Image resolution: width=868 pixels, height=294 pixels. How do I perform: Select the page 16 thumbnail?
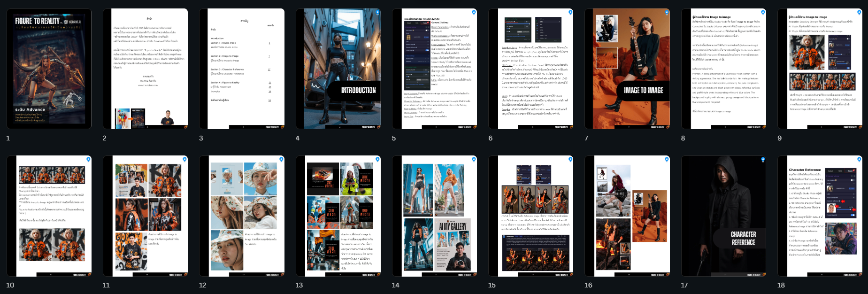coord(627,216)
